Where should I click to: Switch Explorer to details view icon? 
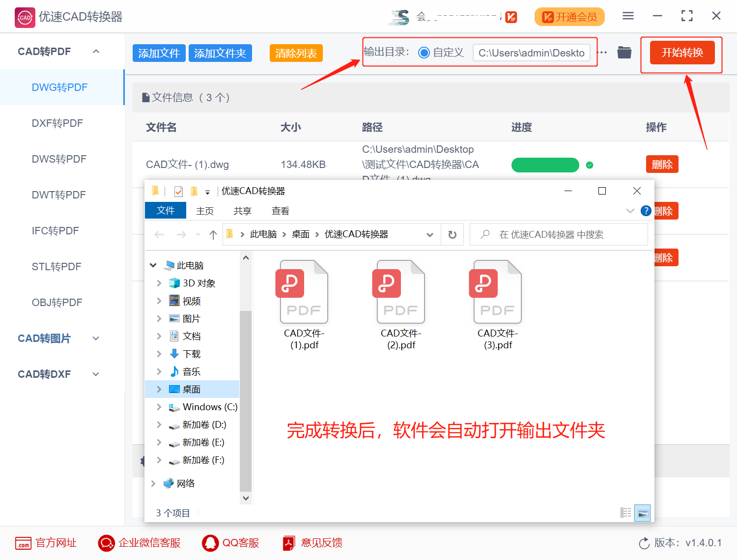[625, 513]
